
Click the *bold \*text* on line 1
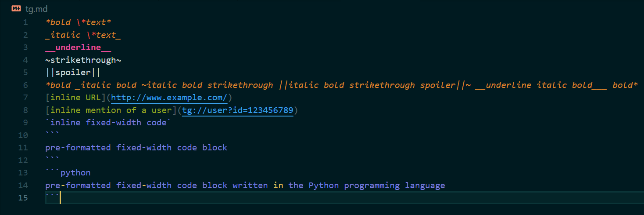[x=78, y=22]
